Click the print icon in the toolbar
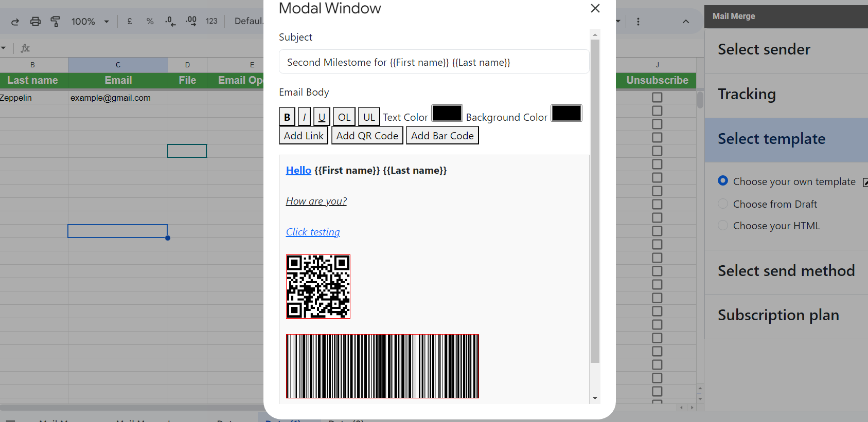The height and width of the screenshot is (422, 868). [35, 22]
